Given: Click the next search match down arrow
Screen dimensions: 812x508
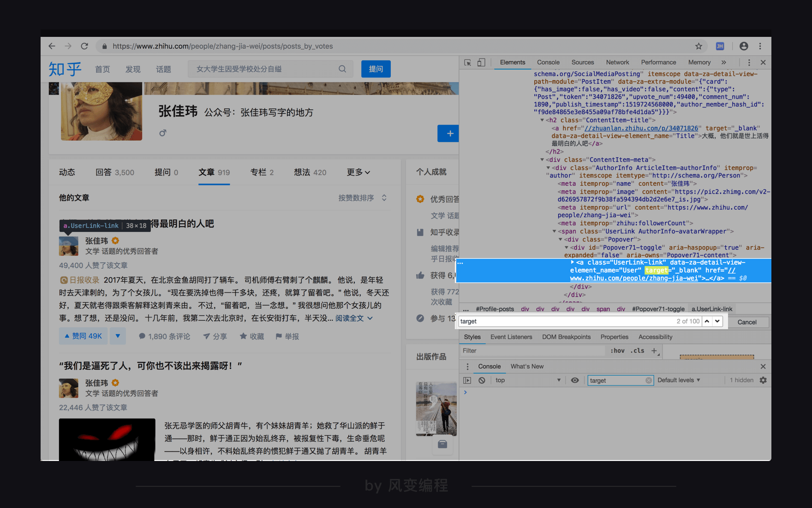Looking at the screenshot, I should click(716, 321).
